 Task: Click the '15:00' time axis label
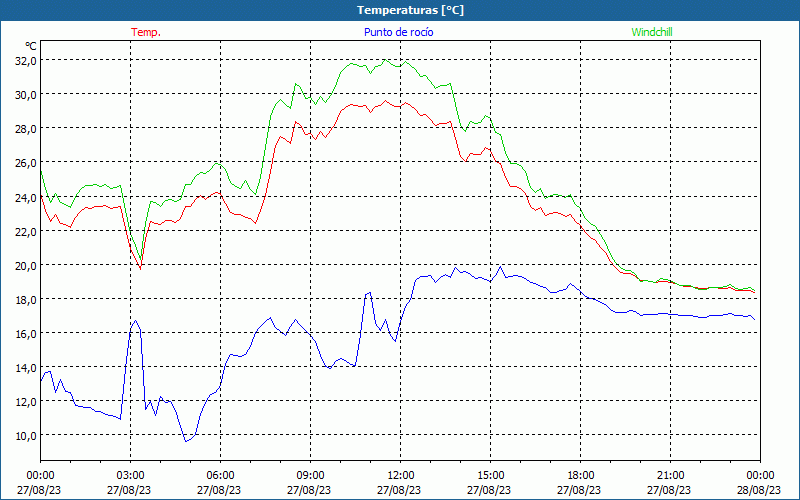(490, 476)
